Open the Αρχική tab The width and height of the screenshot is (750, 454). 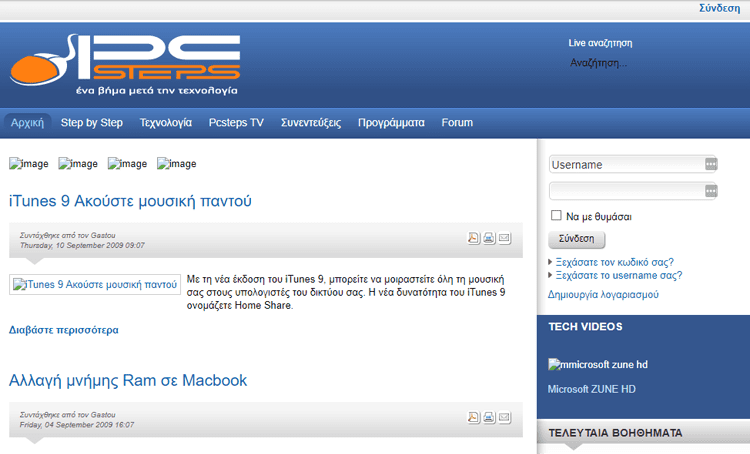tap(27, 123)
